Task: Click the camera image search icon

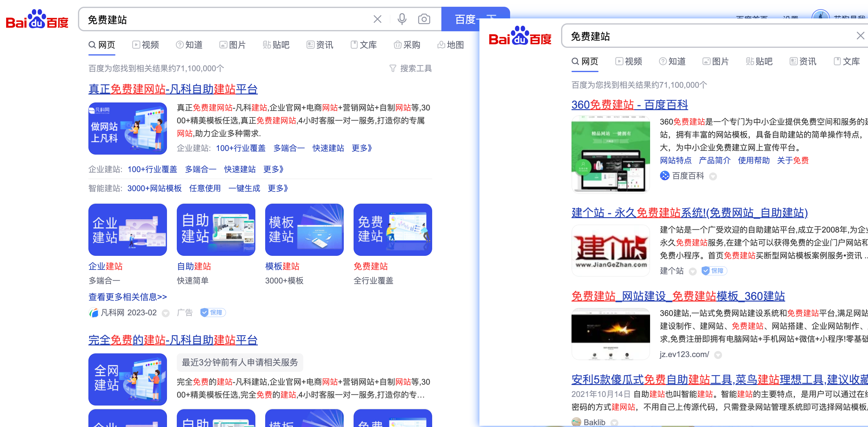Action: click(x=424, y=19)
